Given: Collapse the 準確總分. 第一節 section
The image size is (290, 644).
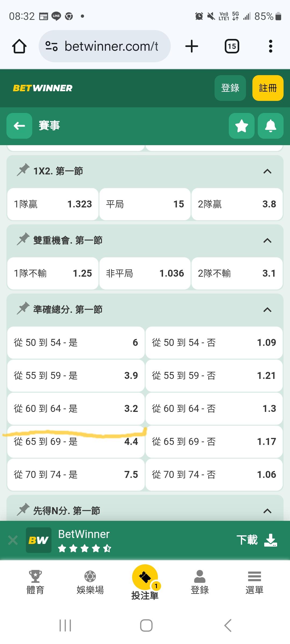Looking at the screenshot, I should (x=267, y=310).
